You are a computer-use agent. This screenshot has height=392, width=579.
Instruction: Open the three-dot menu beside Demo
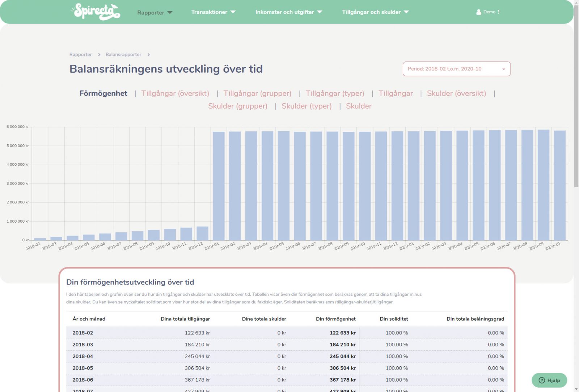(499, 12)
